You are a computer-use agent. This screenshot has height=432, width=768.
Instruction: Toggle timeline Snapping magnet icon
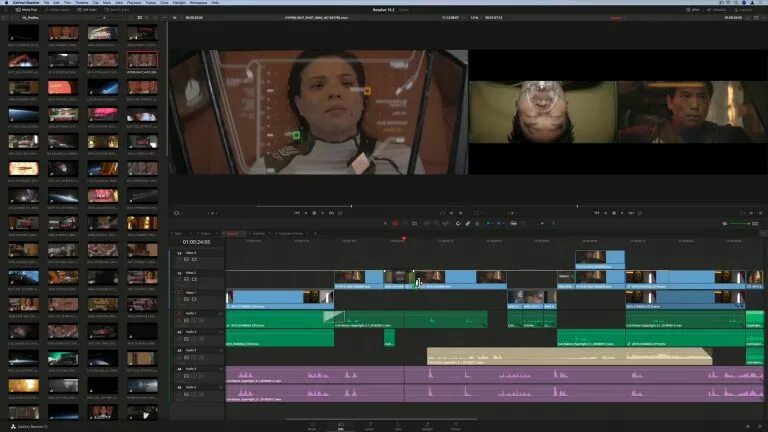pos(458,223)
